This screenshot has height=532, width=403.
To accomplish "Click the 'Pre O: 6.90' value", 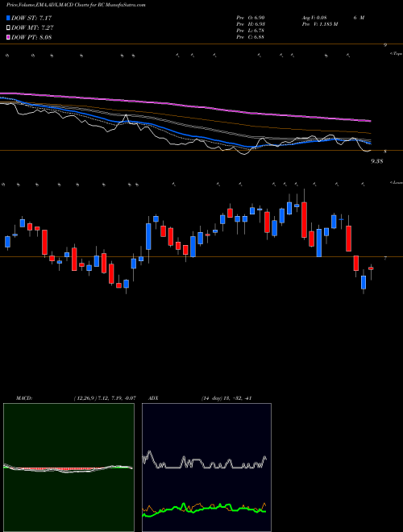I will pos(251,18).
